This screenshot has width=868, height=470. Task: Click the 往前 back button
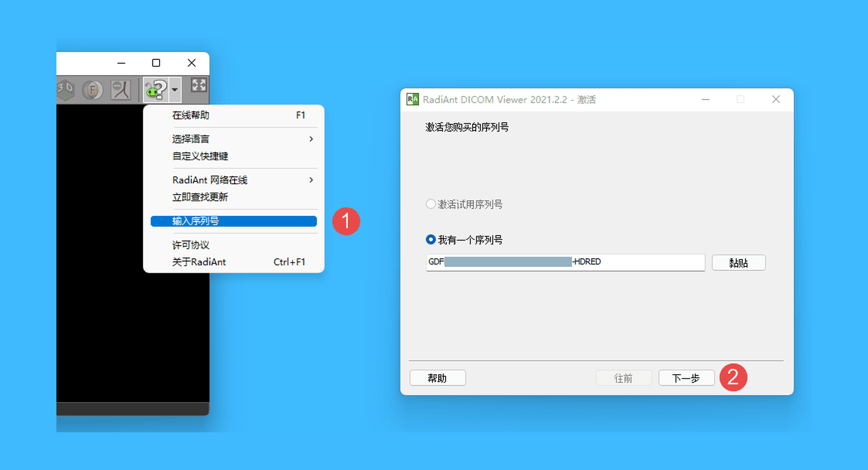point(624,378)
